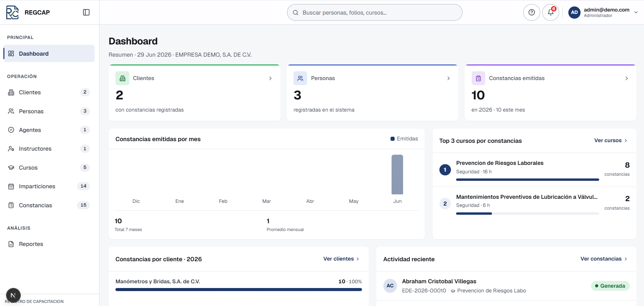This screenshot has height=306, width=644.
Task: Click the Constancias clipboard icon in sidebar
Action: (x=11, y=205)
